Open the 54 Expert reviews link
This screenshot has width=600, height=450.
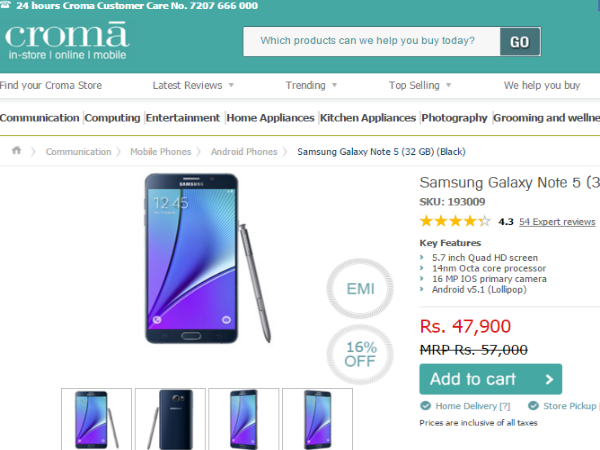(x=557, y=222)
